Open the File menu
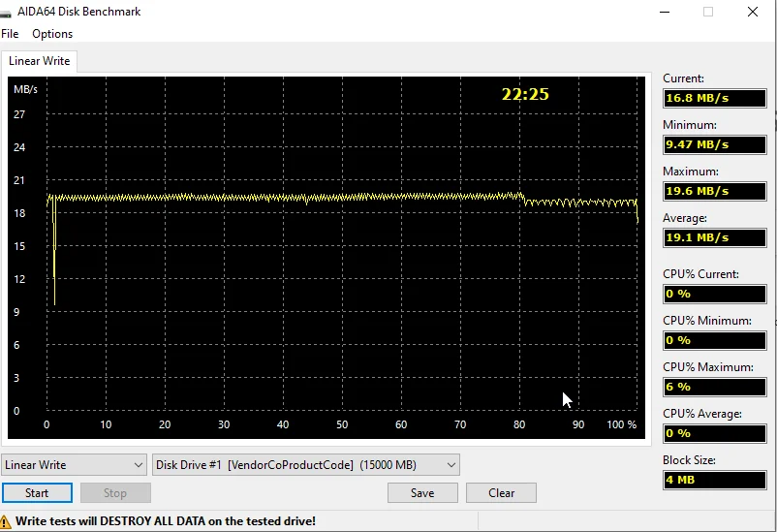 10,34
